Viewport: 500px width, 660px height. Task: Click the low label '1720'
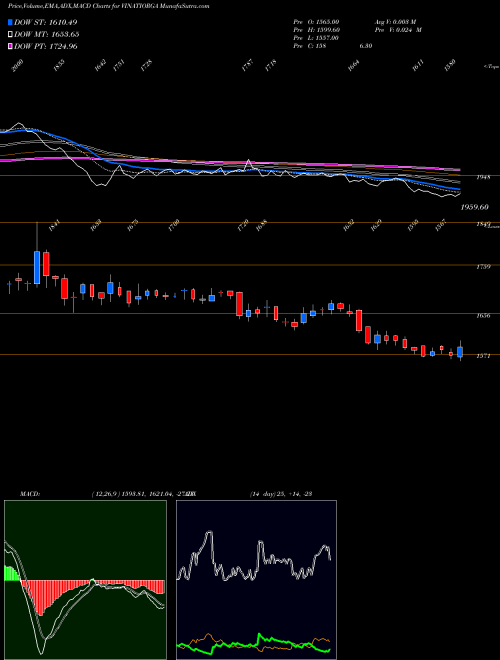pos(243,226)
